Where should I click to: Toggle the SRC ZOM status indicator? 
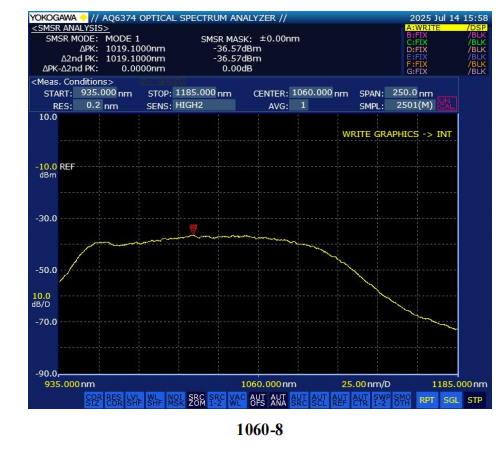(x=196, y=400)
